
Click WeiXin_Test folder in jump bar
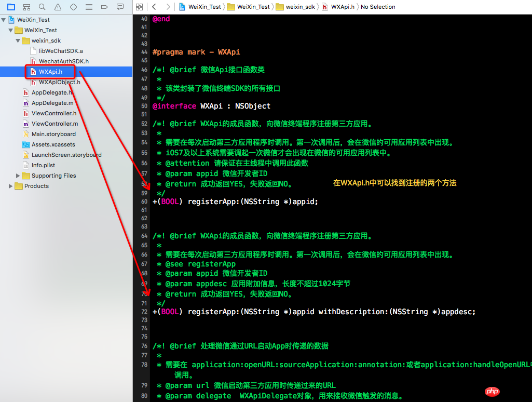pos(249,7)
